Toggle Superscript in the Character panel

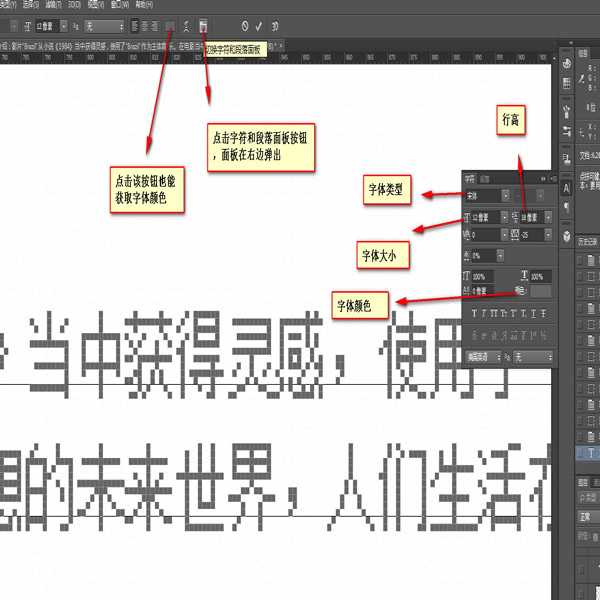[514, 314]
